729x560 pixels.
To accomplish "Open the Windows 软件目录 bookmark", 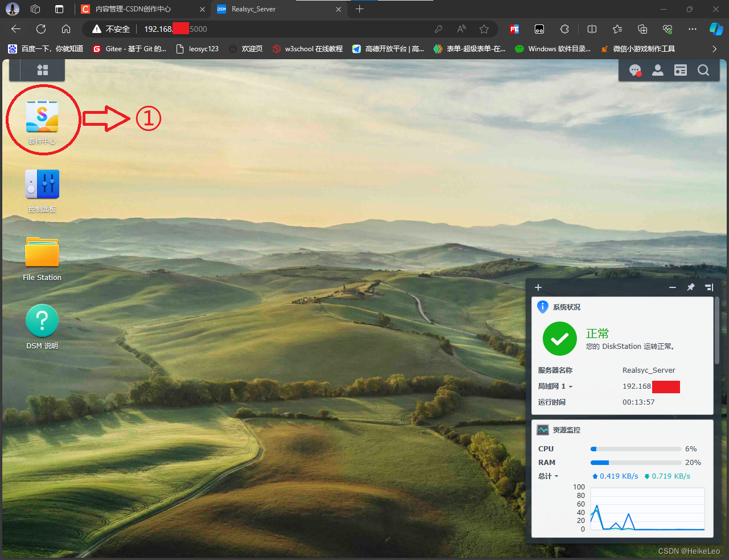I will 552,49.
